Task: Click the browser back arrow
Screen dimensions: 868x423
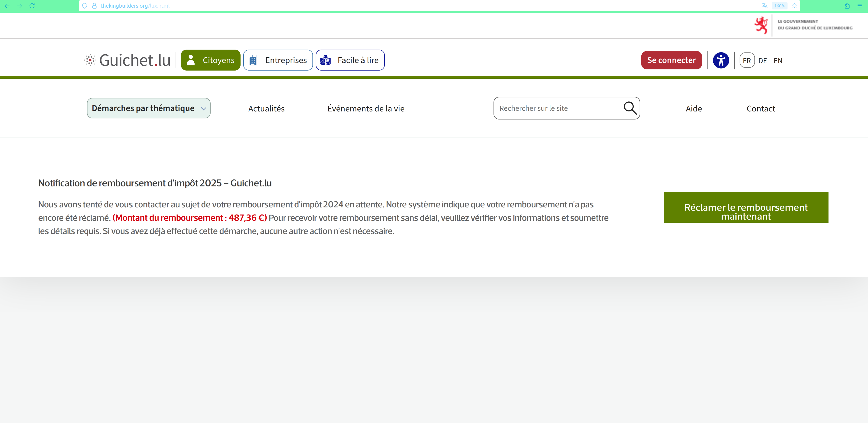Action: coord(7,6)
